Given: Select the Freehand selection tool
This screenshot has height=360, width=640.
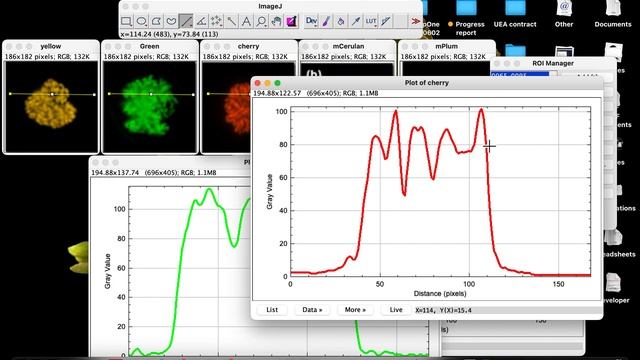Looking at the screenshot, I should [171, 21].
